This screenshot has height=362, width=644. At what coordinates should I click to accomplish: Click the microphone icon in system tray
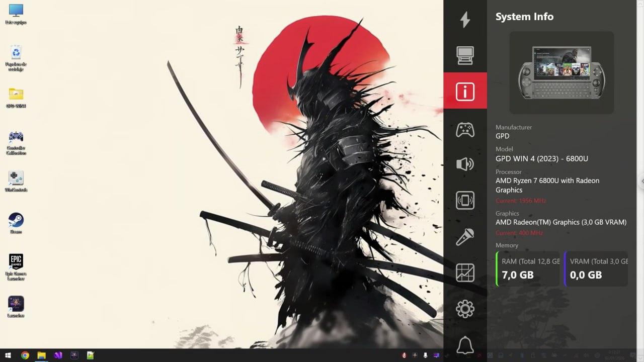426,355
